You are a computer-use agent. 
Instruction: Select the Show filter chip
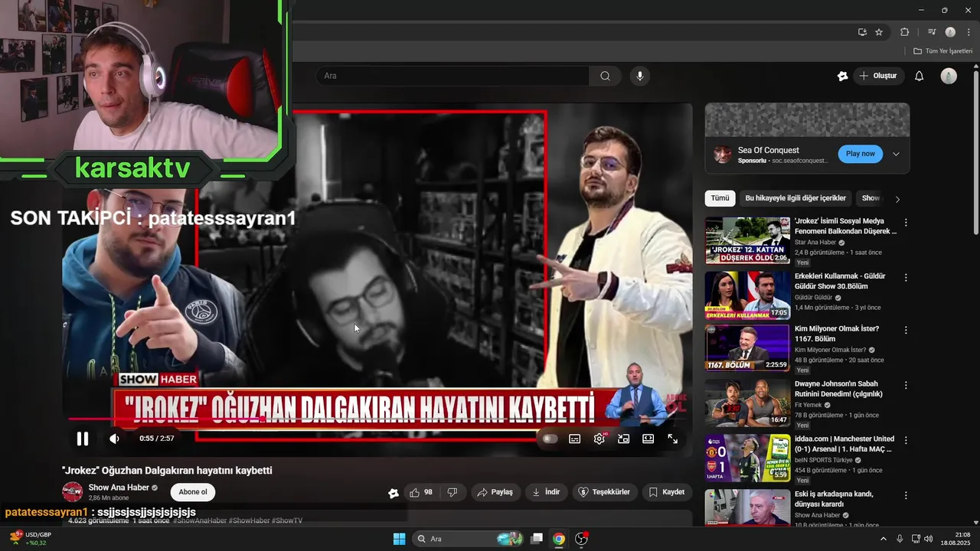click(871, 198)
